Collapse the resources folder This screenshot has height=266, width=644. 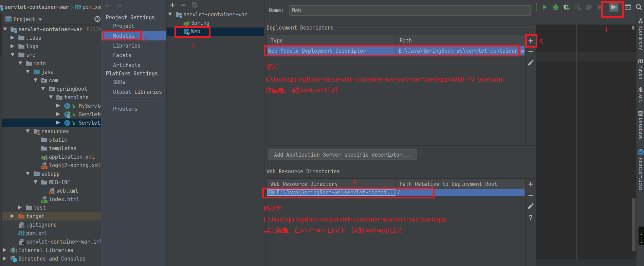pyautogui.click(x=28, y=131)
